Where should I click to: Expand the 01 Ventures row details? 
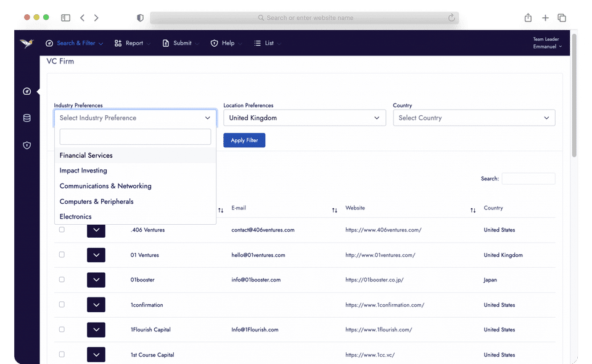[x=96, y=255]
